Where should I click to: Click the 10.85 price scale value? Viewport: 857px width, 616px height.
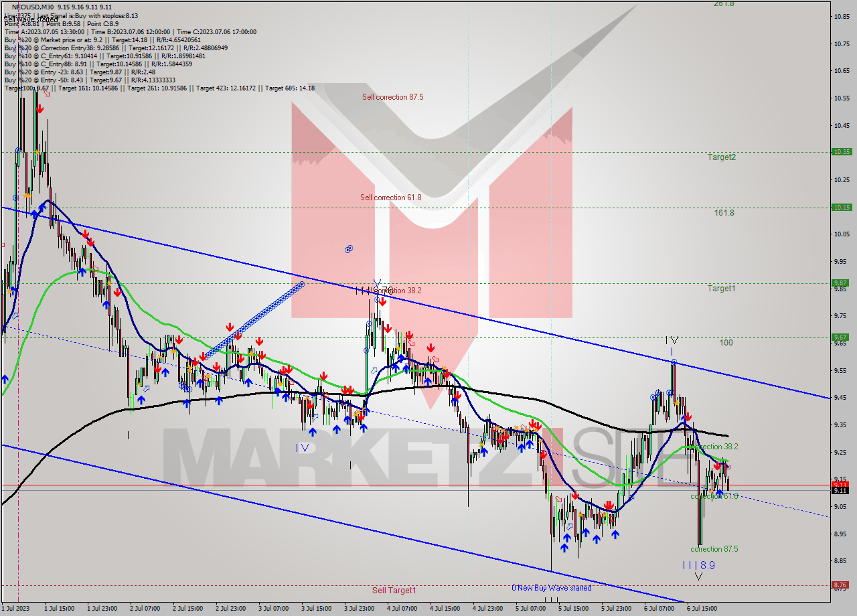point(842,16)
